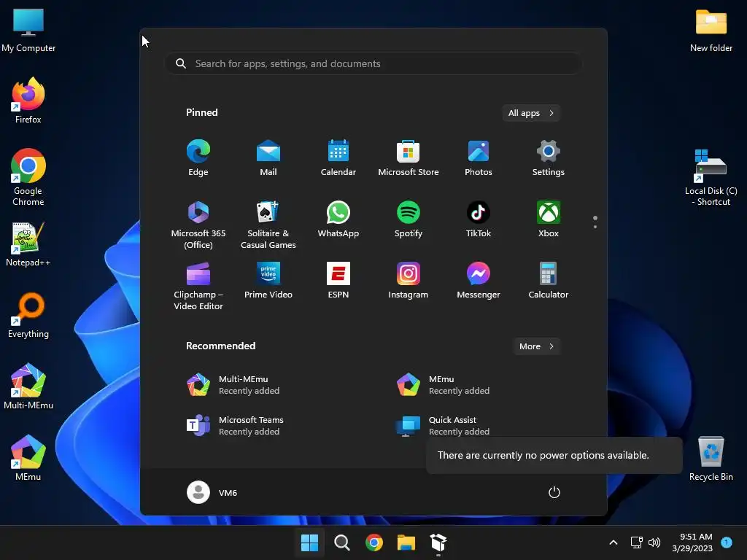
Task: Show More recommended items
Action: click(x=536, y=346)
